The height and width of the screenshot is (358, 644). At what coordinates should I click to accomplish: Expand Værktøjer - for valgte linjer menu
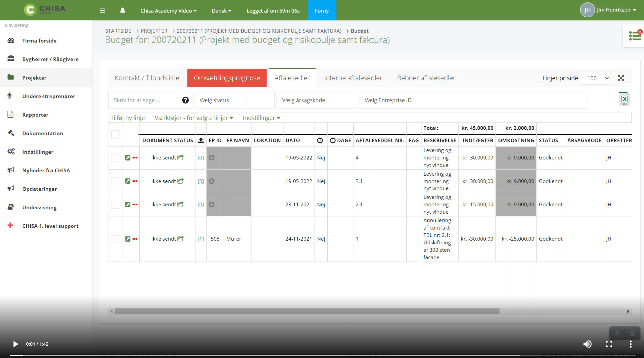click(x=194, y=118)
